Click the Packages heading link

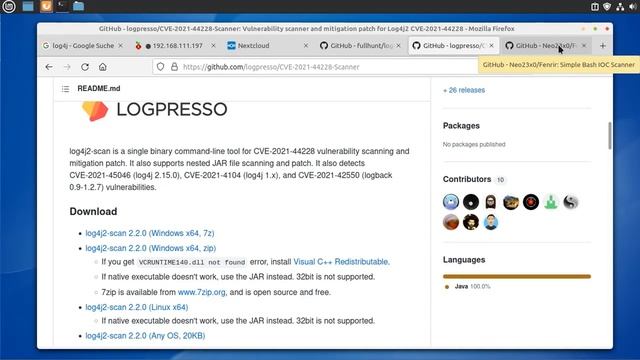pos(461,126)
